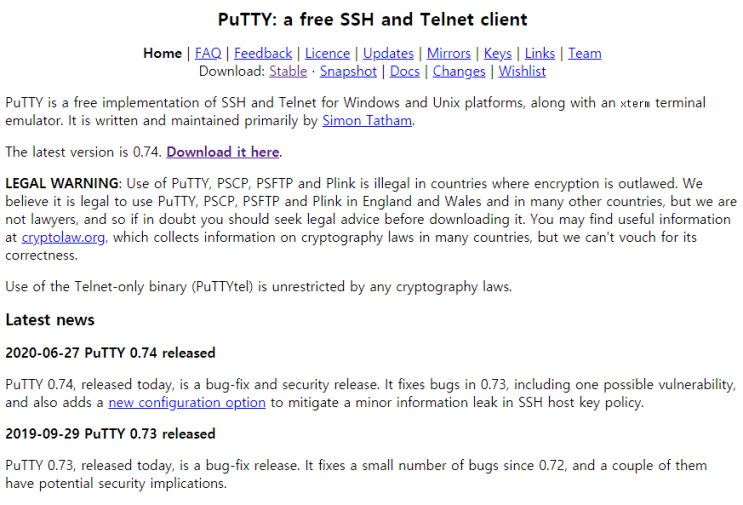Visit Simon Tatham's page
The width and height of the screenshot is (743, 505).
coord(367,121)
